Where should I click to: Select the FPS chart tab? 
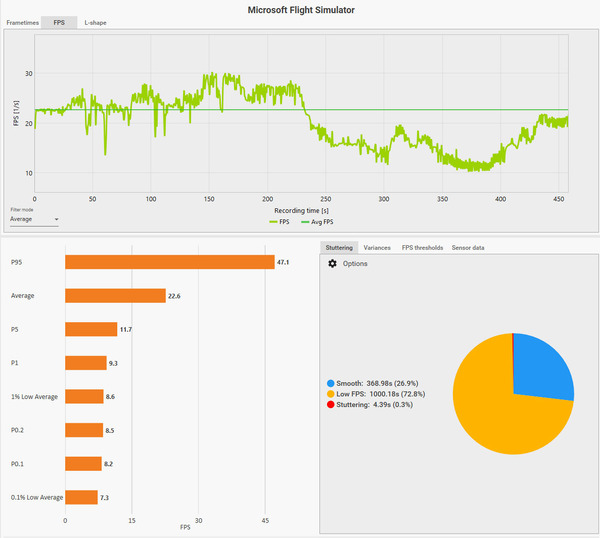click(x=59, y=23)
